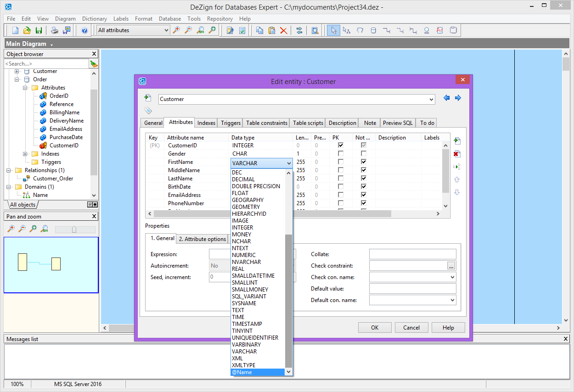Click red X Delete icon in toolbar
This screenshot has height=392, width=574.
(x=284, y=31)
